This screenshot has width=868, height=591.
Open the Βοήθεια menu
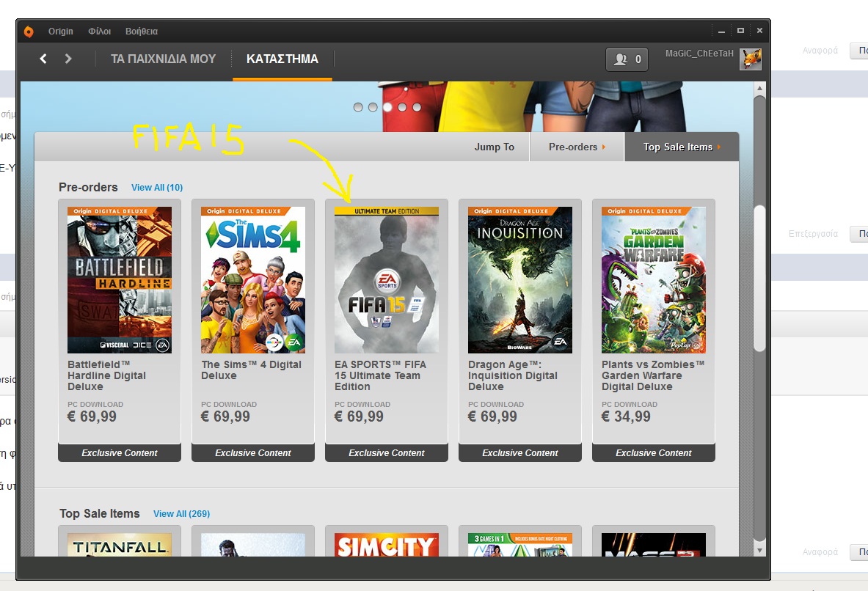click(x=141, y=32)
